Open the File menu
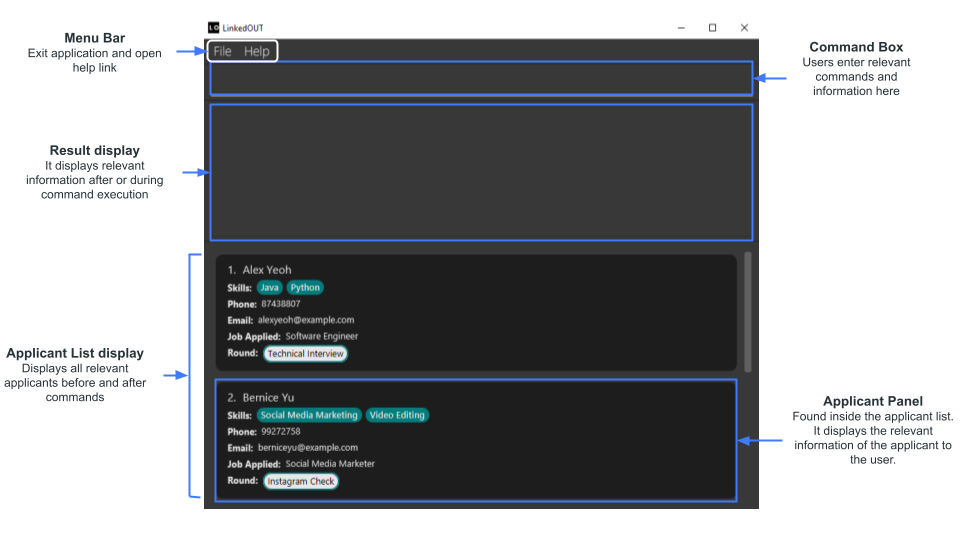This screenshot has height=540, width=960. (x=222, y=51)
